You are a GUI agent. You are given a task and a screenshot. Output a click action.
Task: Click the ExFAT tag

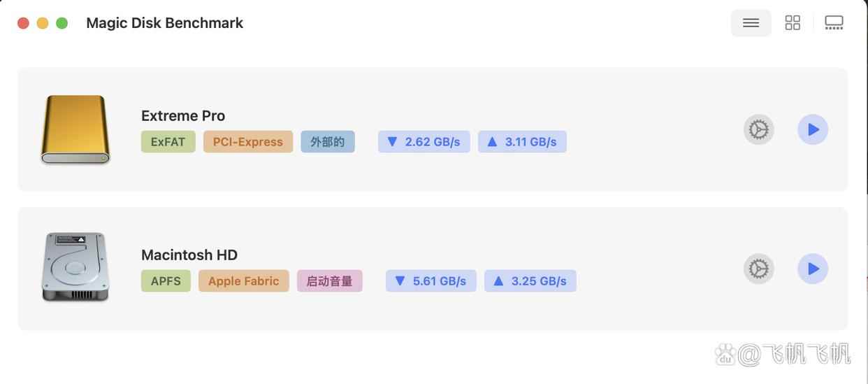(x=168, y=142)
